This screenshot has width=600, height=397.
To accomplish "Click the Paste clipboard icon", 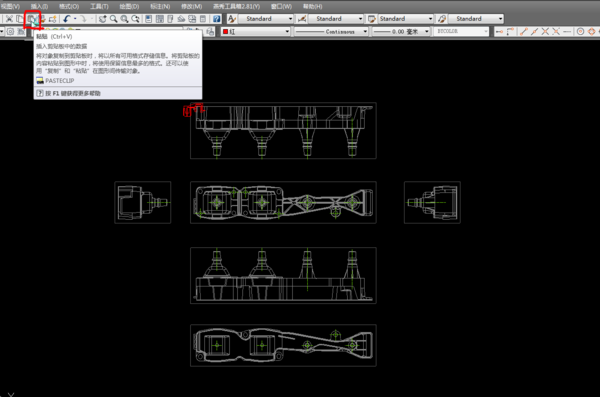I will (31, 19).
